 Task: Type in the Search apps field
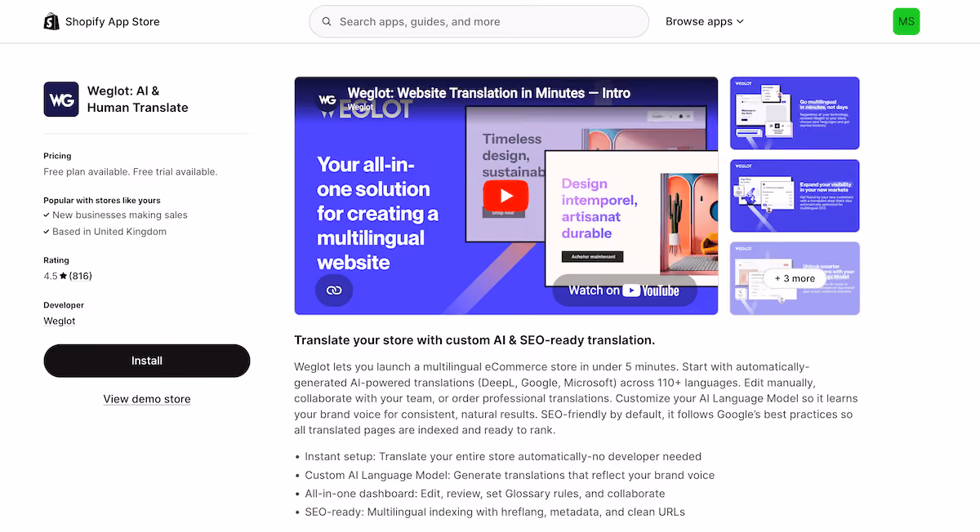(x=479, y=22)
